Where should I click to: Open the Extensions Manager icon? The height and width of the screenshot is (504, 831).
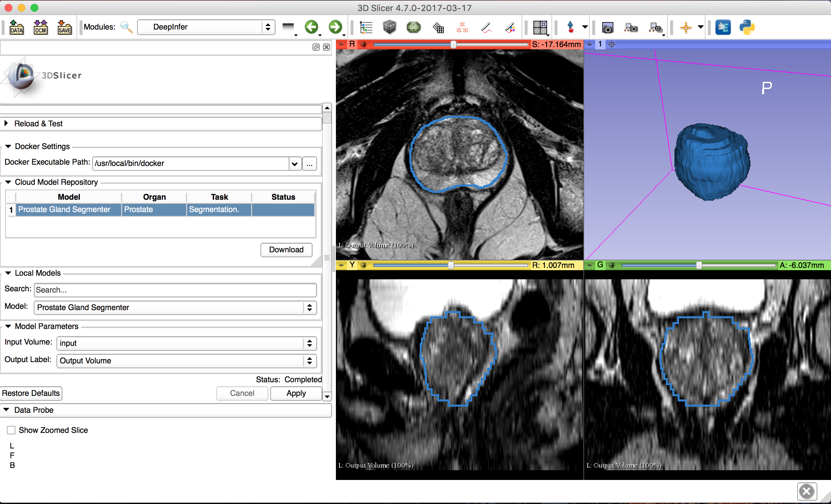pos(723,27)
